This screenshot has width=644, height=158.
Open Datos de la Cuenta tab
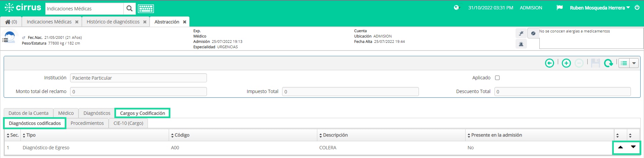(29, 113)
